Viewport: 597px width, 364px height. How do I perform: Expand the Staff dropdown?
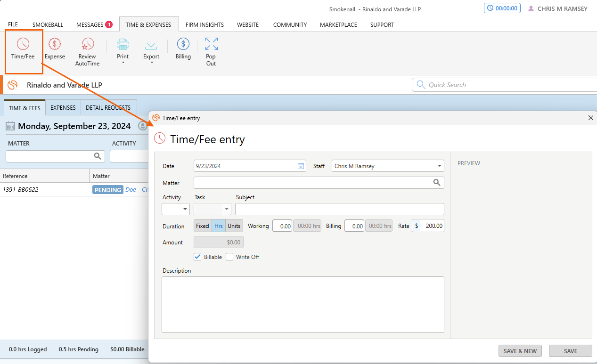(x=440, y=166)
